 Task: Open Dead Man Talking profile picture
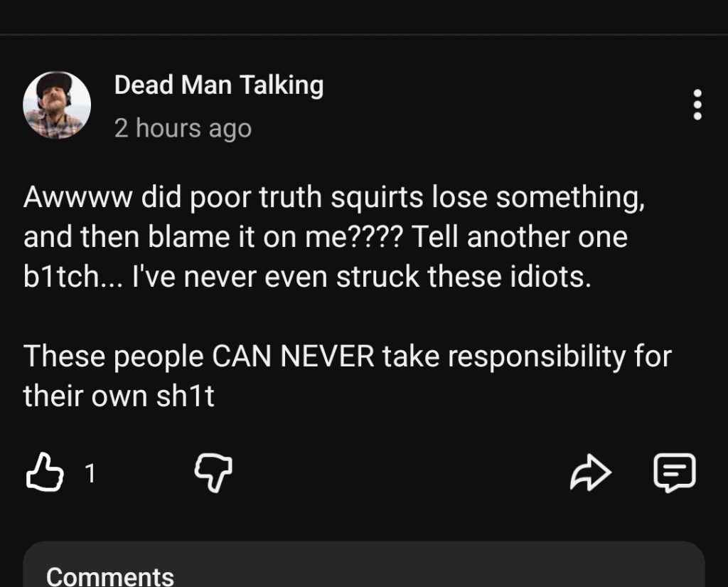[57, 105]
